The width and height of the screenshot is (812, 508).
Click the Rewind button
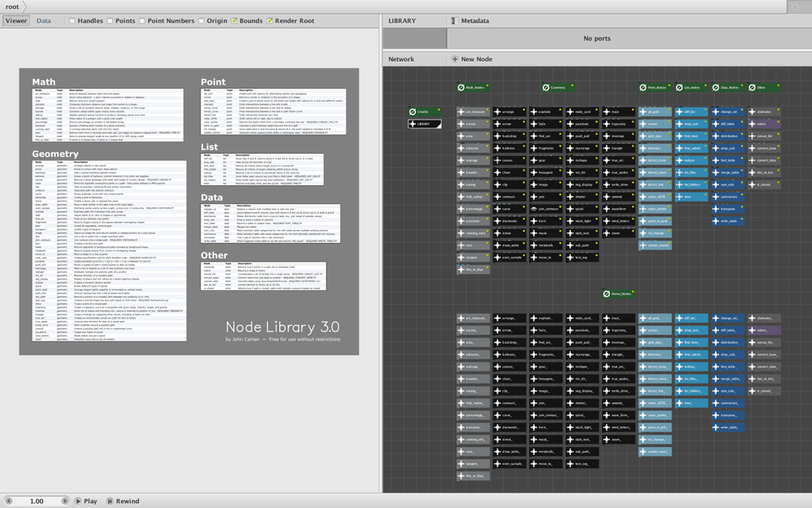123,501
